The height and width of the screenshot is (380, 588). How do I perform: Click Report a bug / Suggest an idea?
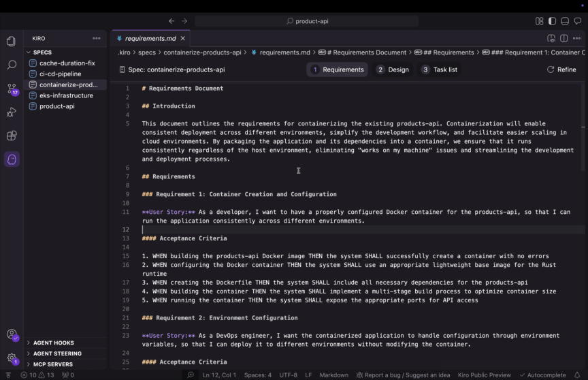(403, 375)
